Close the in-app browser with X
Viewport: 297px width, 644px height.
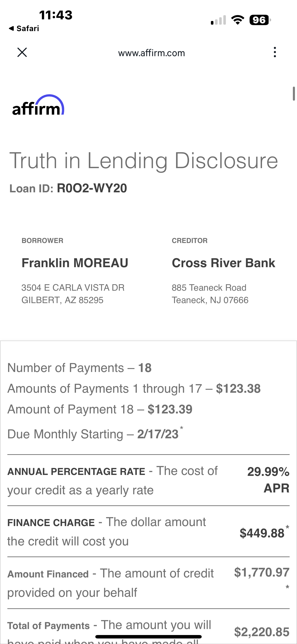(x=22, y=53)
